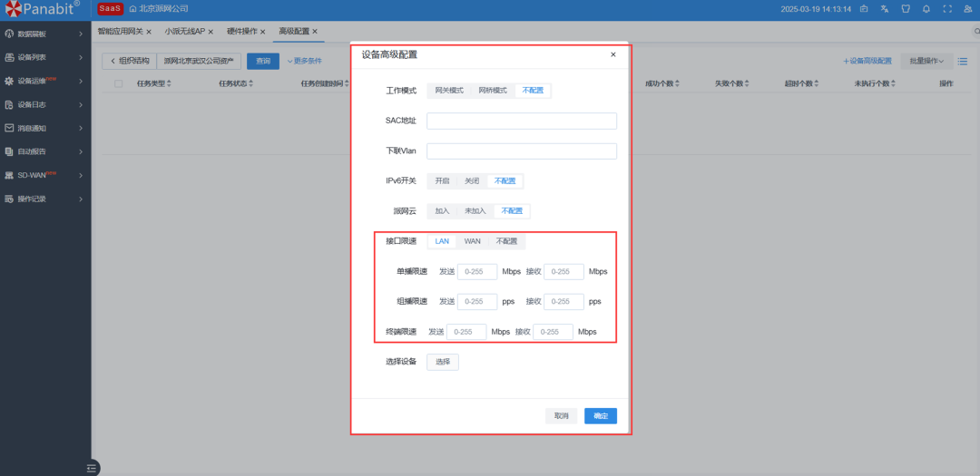Click the 操作记录 icon in sidebar
Image resolution: width=980 pixels, height=476 pixels.
(9, 199)
